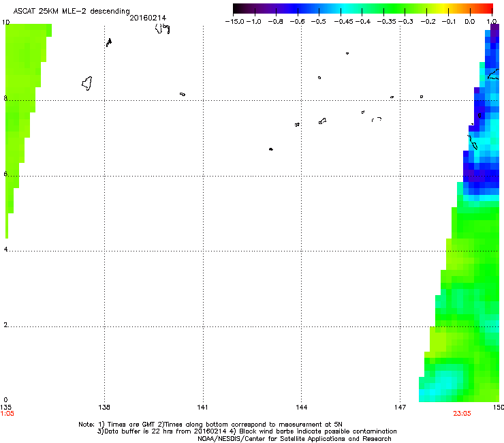Click longitude label 135 on bottom axis
The height and width of the screenshot is (443, 504).
(5, 408)
